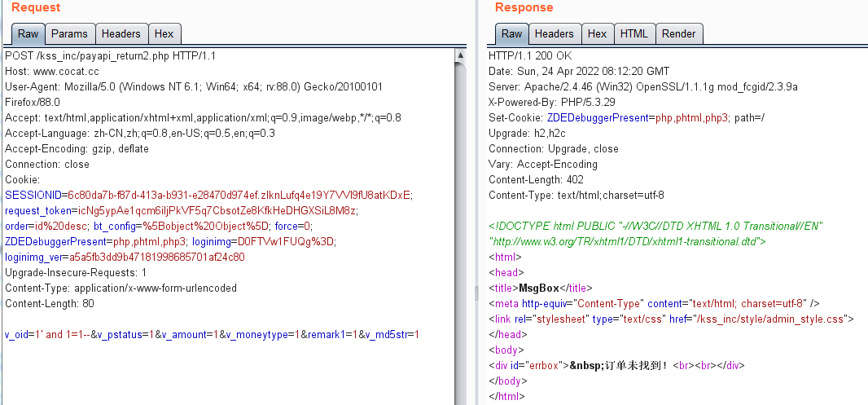The image size is (868, 405).
Task: Click the Upgrade-Insecure-Requests: 1 header
Action: 76,273
